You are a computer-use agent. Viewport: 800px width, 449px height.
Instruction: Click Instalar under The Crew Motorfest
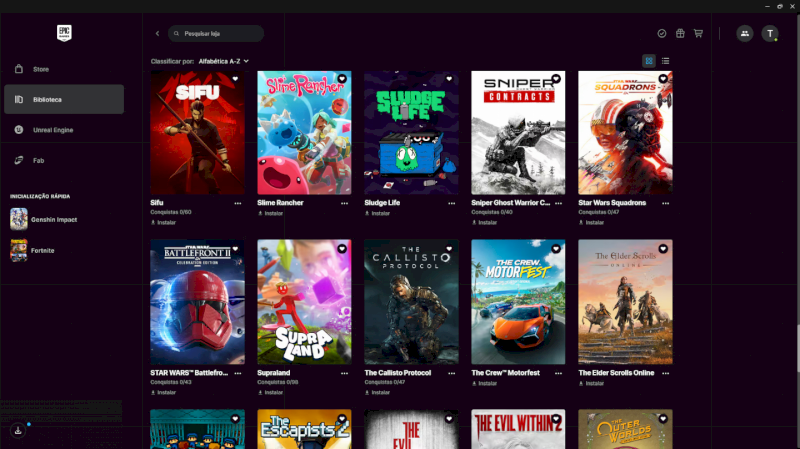pos(484,383)
